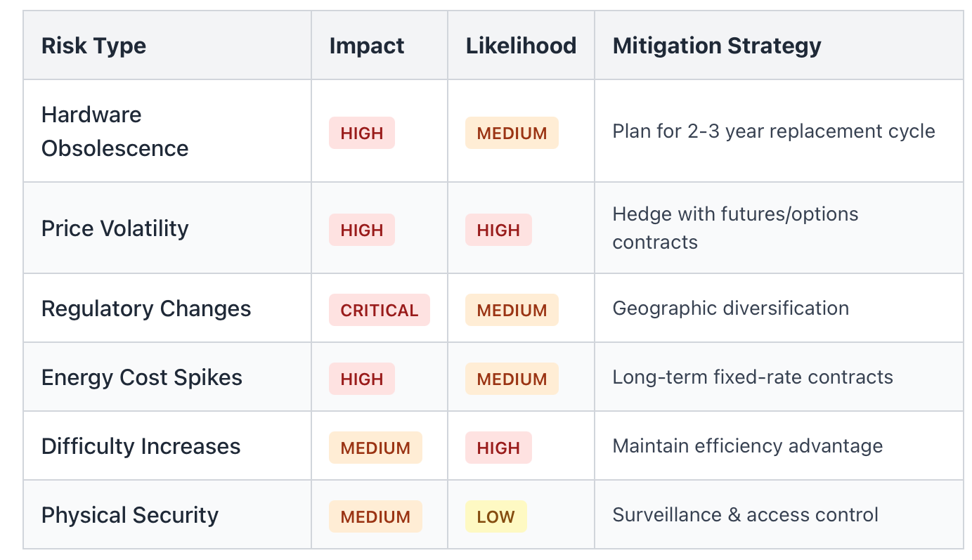Select the "Impact" column header

pyautogui.click(x=366, y=46)
